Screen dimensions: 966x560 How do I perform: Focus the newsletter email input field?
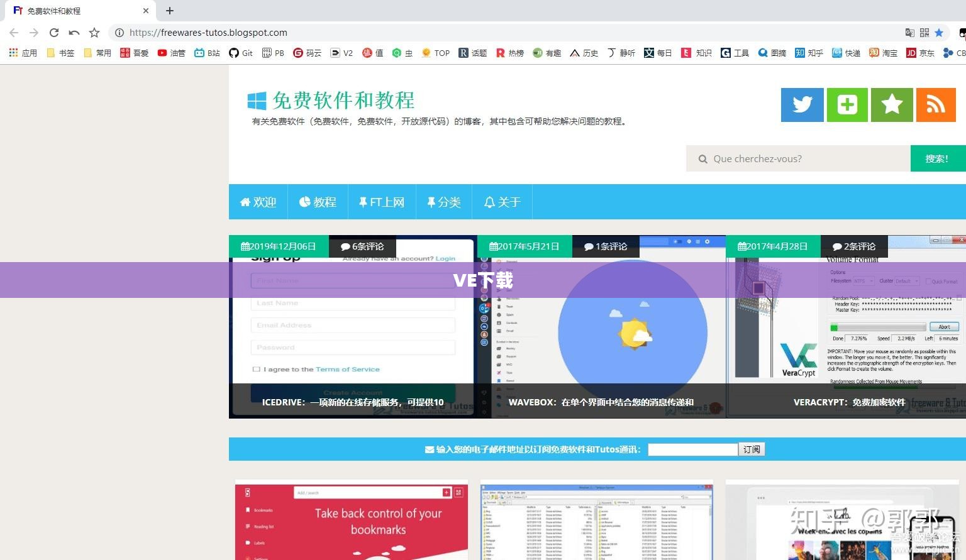coord(692,449)
